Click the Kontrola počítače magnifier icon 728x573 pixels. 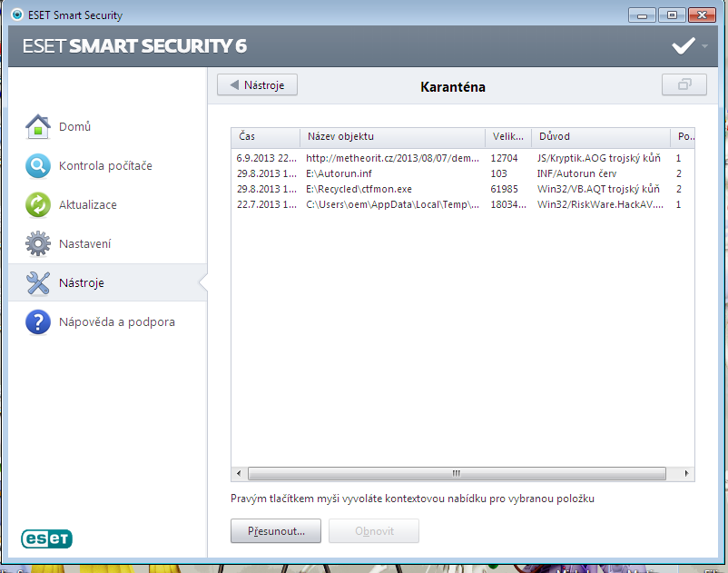click(37, 166)
